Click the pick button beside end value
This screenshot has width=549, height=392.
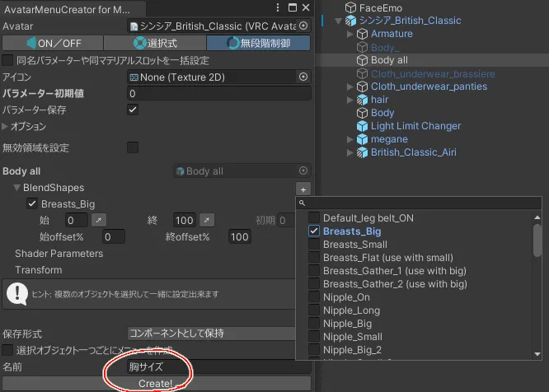click(x=207, y=220)
